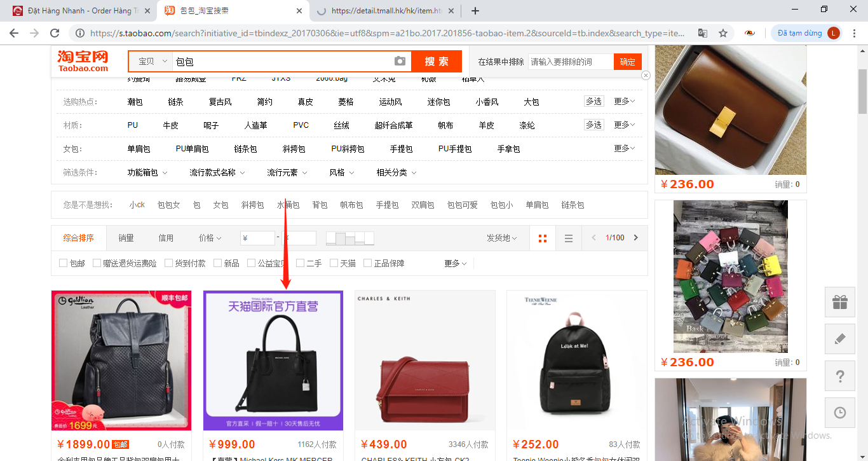Toggle the 天猫 Tmall filter checkbox
This screenshot has width=868, height=461.
click(x=334, y=263)
